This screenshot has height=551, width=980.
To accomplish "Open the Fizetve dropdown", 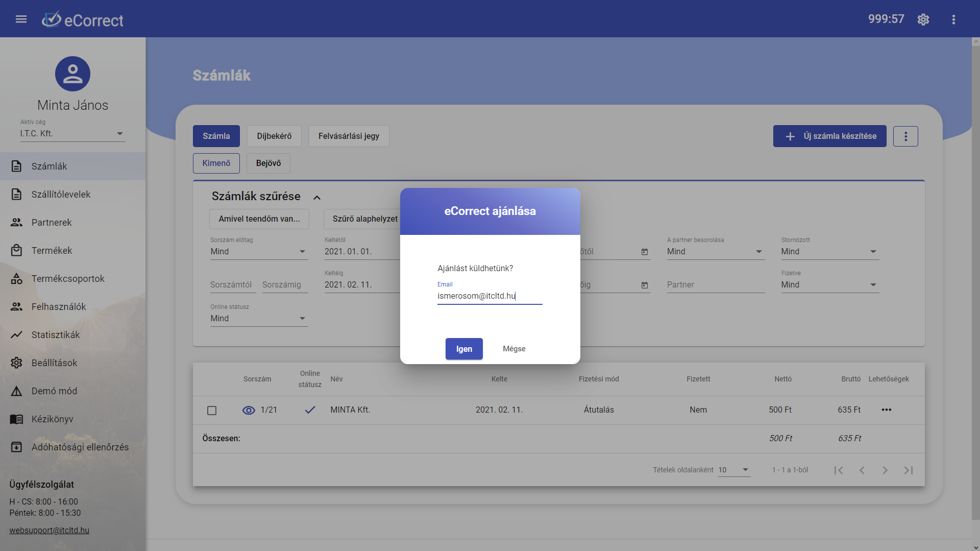I will tap(830, 284).
